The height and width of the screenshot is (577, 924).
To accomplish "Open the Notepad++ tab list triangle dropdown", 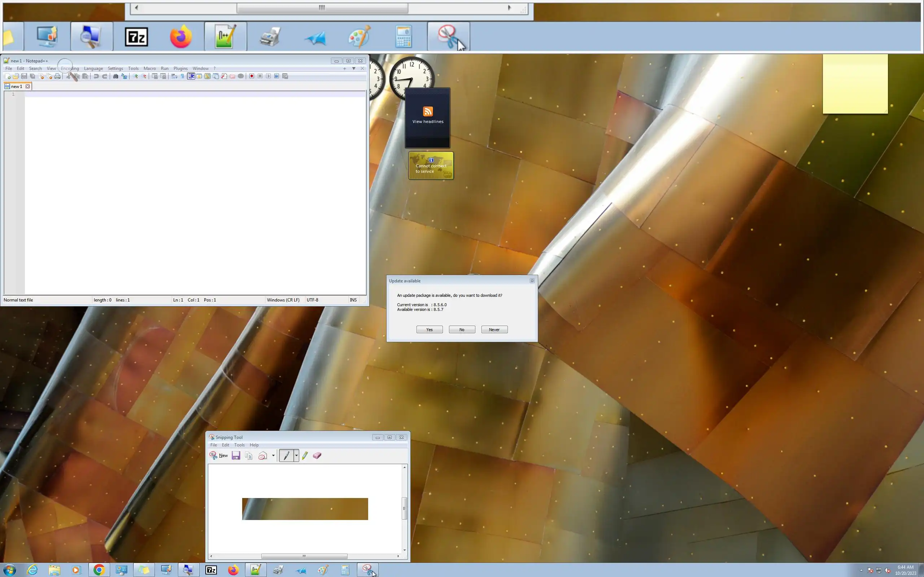I will coord(354,69).
